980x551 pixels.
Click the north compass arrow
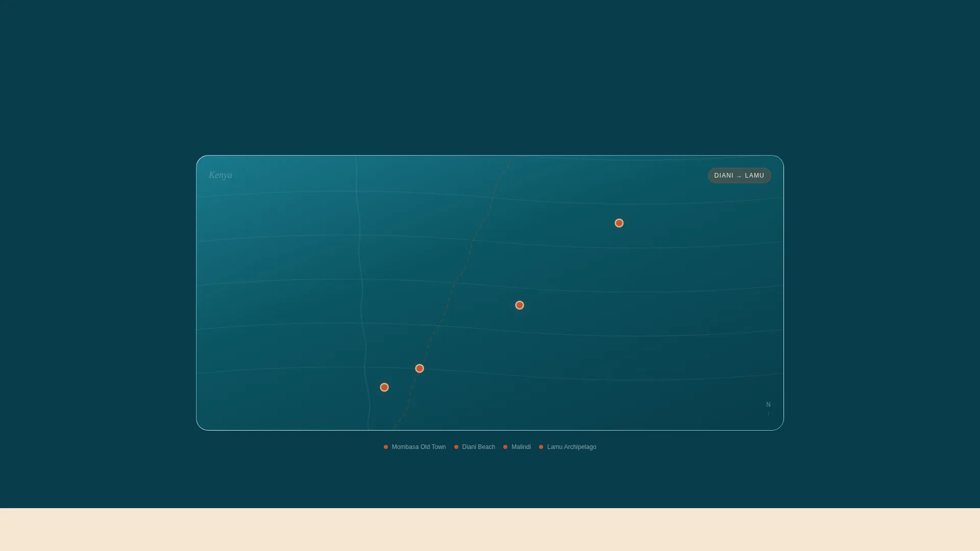[768, 414]
